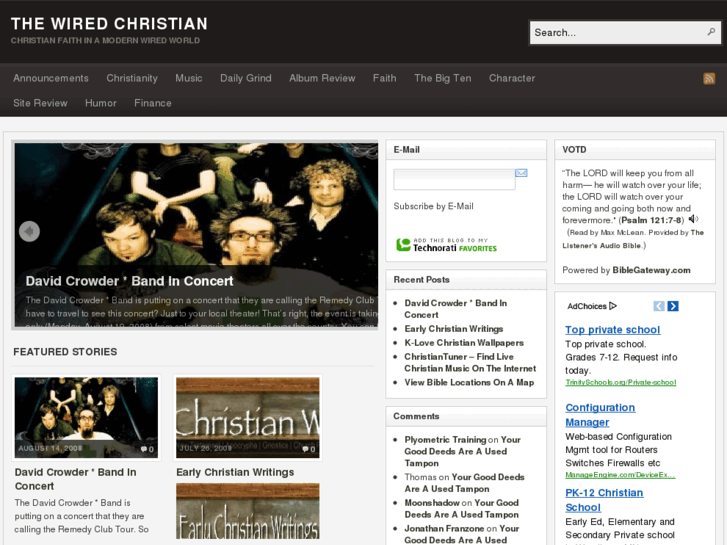Click the AdChoices triangle icon
Image resolution: width=727 pixels, height=545 pixels.
(613, 306)
